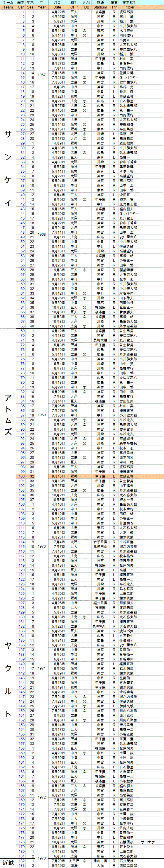The image size is (164, 868).
Task: Click the 長崎大橋 stadium cell
Action: 100,340
